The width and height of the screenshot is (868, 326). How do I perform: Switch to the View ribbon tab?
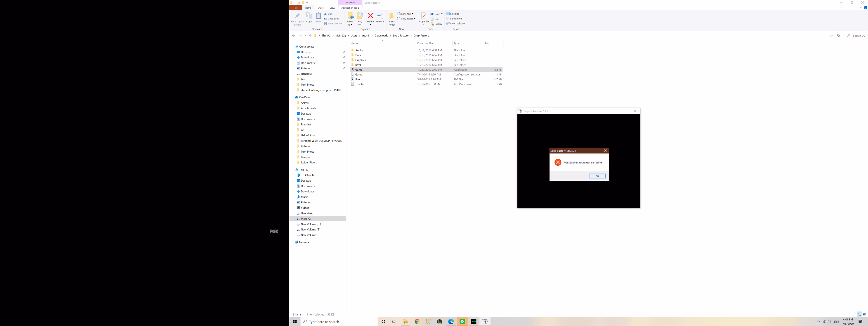(332, 8)
